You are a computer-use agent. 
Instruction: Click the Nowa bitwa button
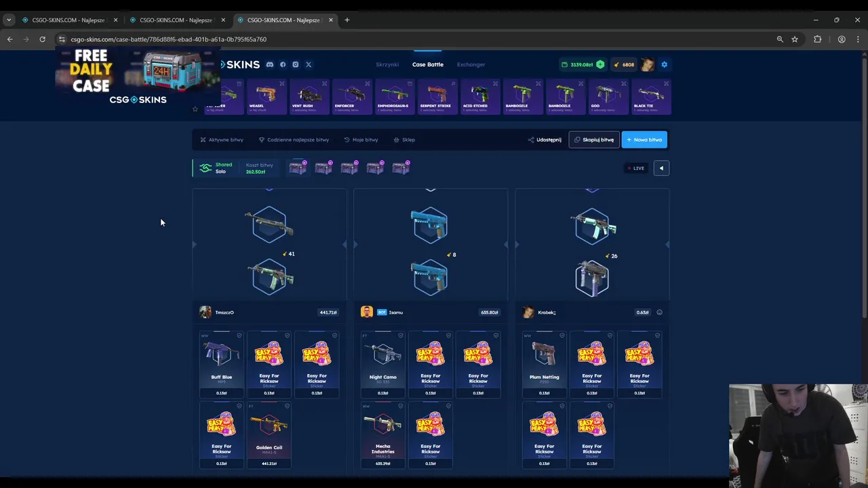[x=644, y=140]
